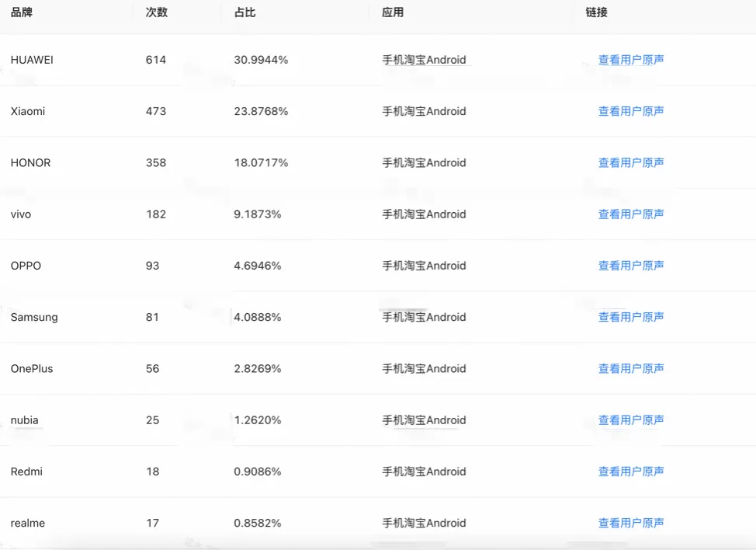Select the HONOR brand cell

(x=30, y=162)
